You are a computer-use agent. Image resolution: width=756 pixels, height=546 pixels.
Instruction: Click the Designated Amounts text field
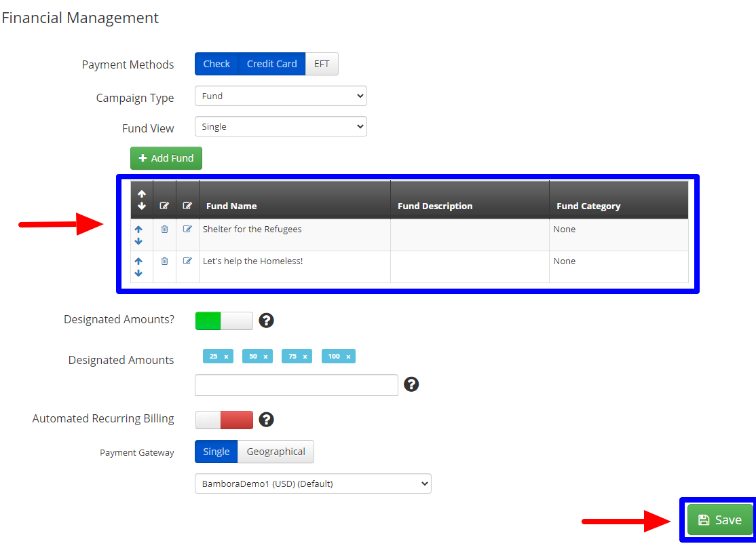296,384
